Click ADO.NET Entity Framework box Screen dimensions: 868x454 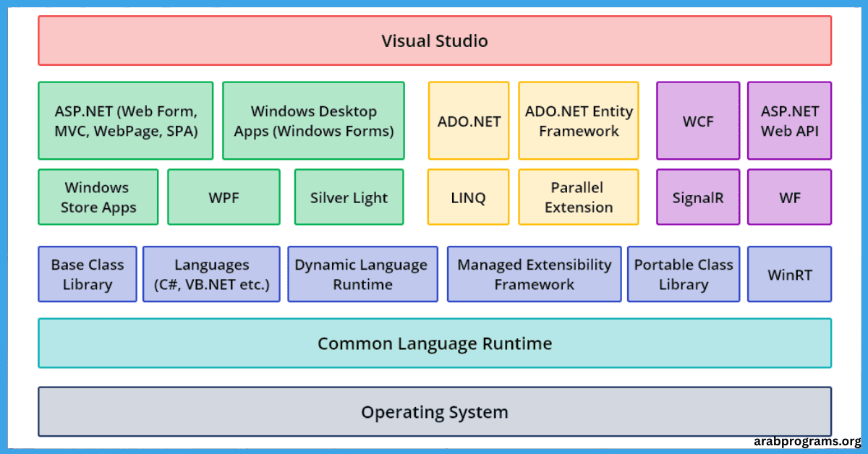click(x=579, y=121)
